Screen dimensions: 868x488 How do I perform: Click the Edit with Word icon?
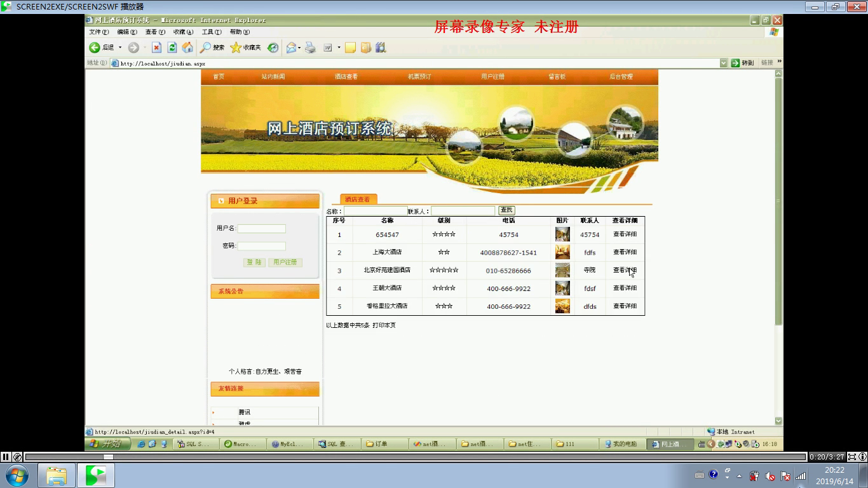point(328,48)
